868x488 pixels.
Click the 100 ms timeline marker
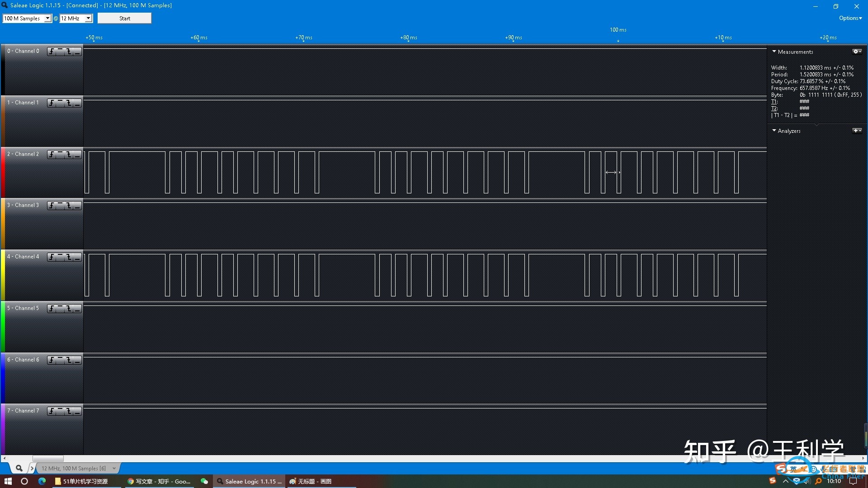pos(618,30)
